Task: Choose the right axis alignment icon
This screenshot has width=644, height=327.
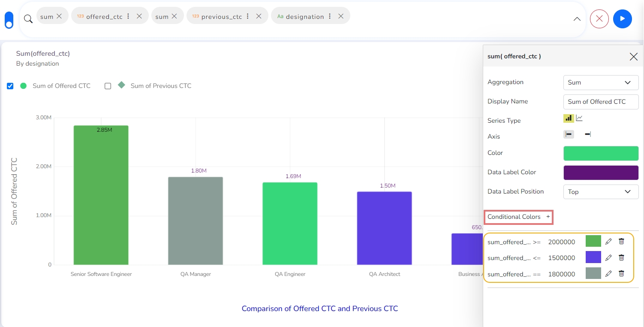Action: point(587,134)
